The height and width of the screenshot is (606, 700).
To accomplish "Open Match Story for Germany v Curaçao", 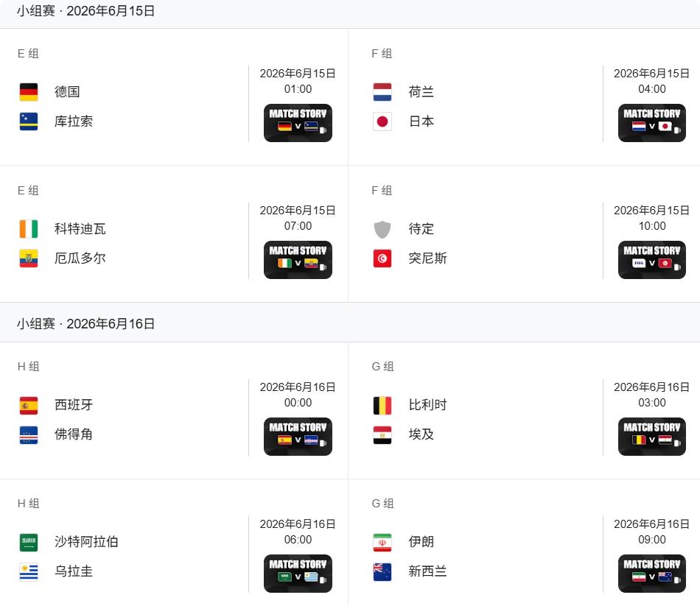I will point(298,122).
